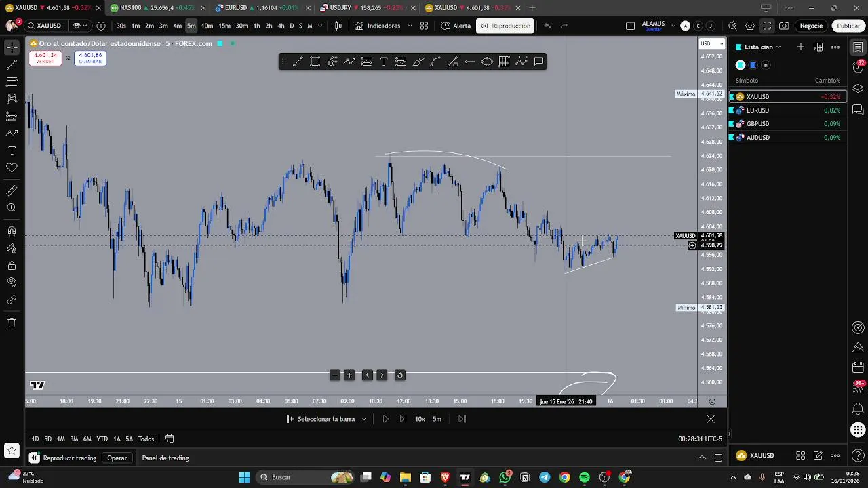Image resolution: width=868 pixels, height=488 pixels.
Task: Toggle lock all drawings padlock
Action: [12, 265]
